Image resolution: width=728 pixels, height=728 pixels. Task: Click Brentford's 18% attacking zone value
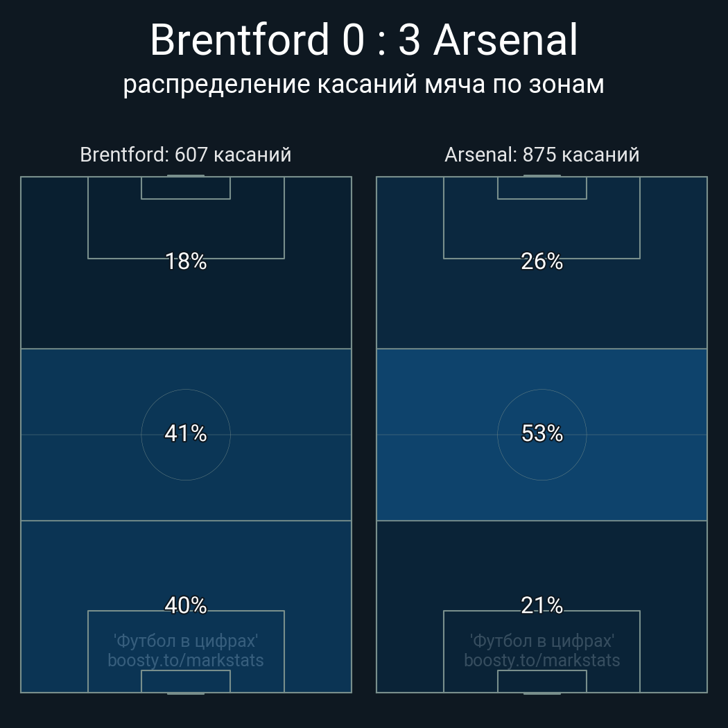coord(186,261)
